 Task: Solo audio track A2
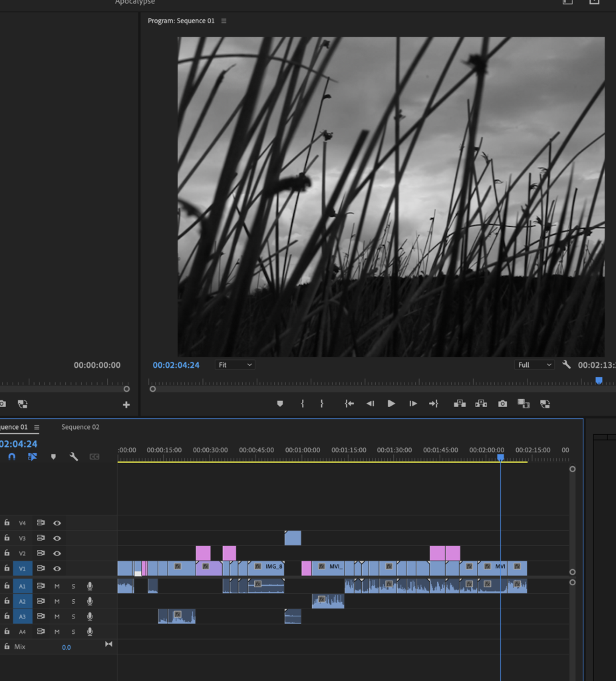73,601
